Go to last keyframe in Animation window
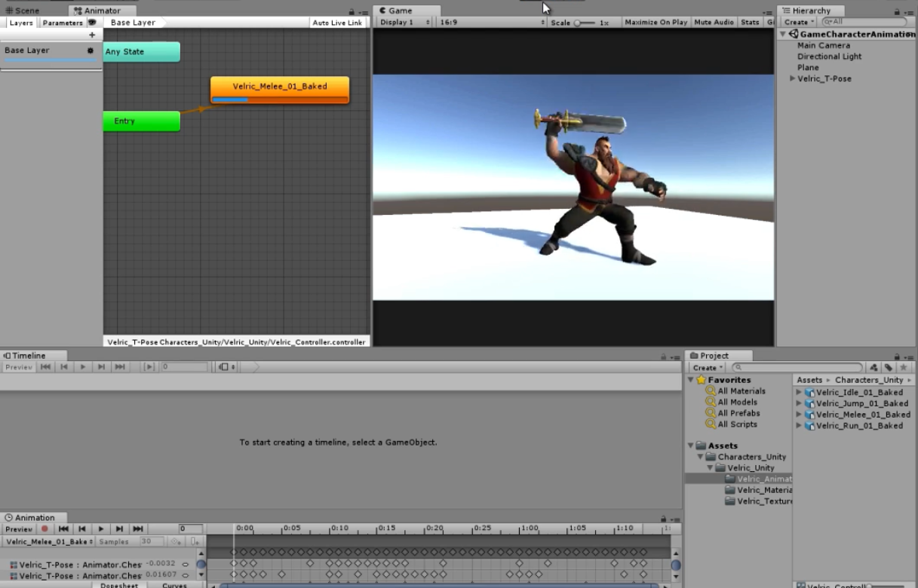The width and height of the screenshot is (918, 588). coord(138,529)
